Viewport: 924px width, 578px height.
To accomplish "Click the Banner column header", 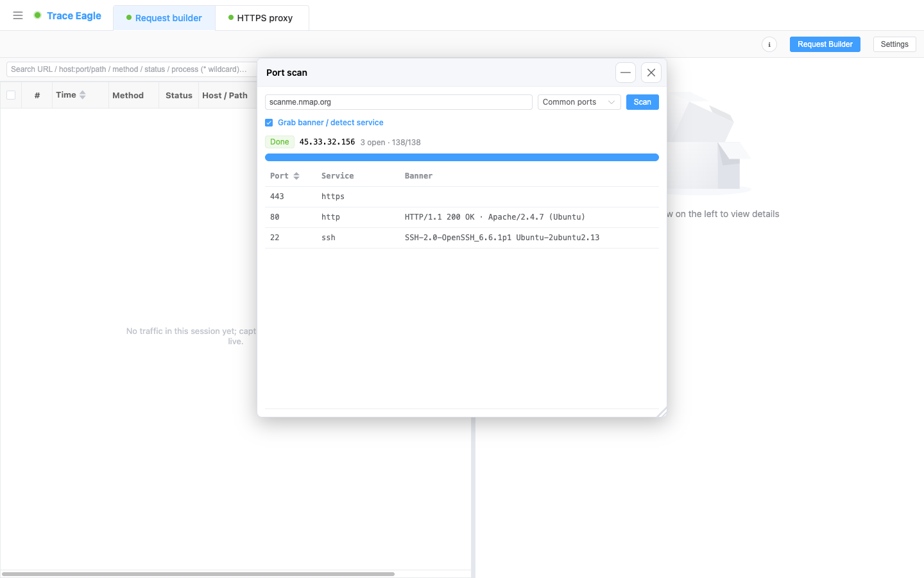I will click(418, 176).
